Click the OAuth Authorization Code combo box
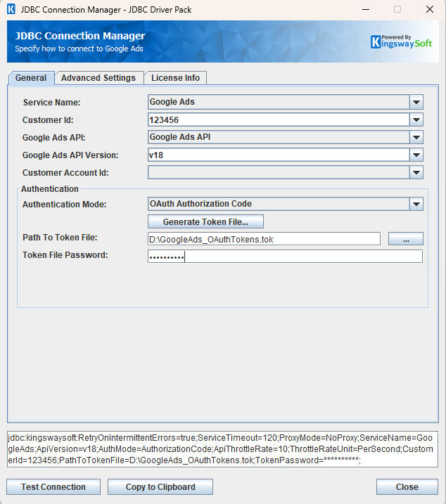446x504 pixels. point(279,204)
